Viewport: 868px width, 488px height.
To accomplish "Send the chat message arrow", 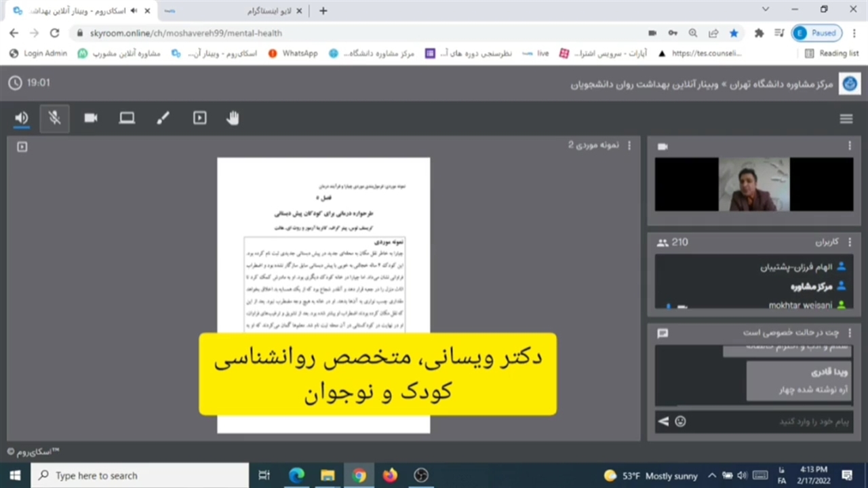I will pyautogui.click(x=663, y=422).
